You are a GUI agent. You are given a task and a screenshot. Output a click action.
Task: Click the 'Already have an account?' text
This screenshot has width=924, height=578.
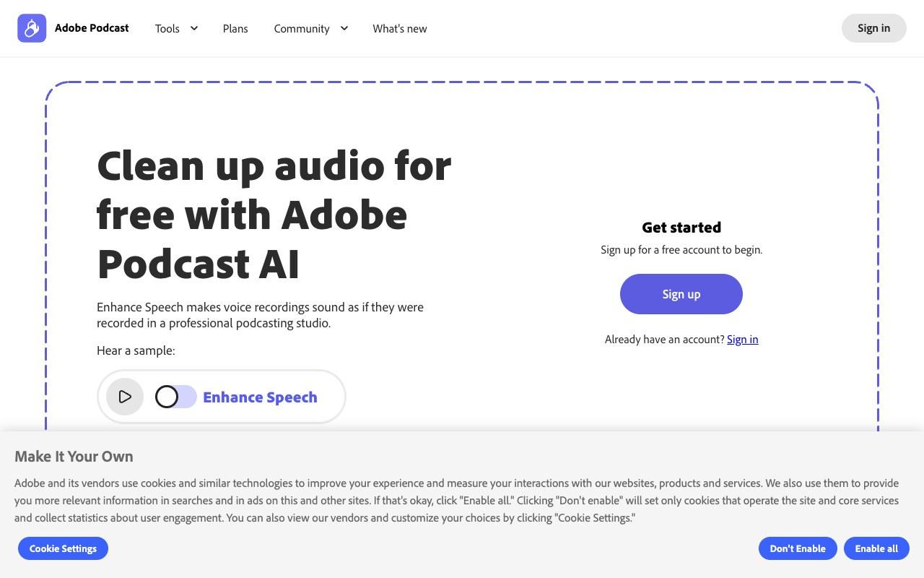664,339
